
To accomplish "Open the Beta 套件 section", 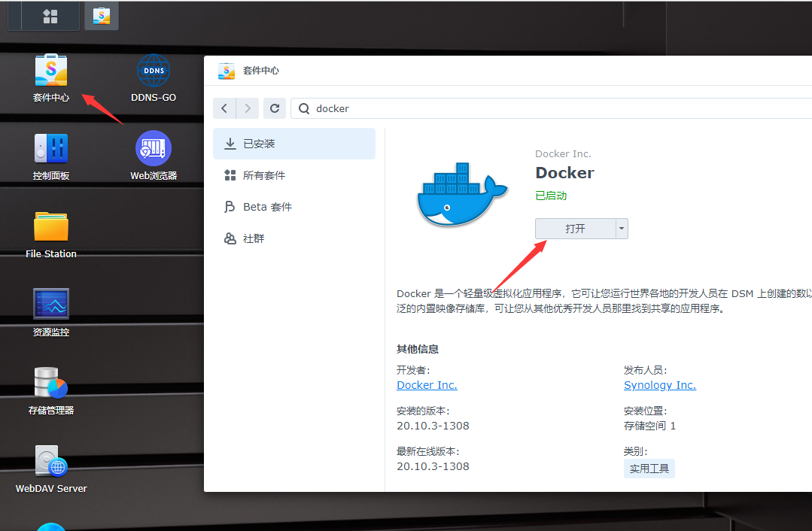I will [294, 207].
